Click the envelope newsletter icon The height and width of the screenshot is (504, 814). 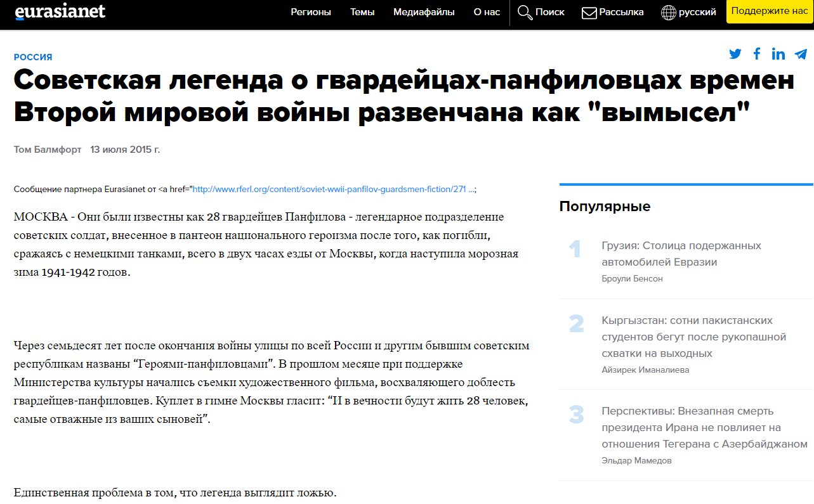[589, 12]
